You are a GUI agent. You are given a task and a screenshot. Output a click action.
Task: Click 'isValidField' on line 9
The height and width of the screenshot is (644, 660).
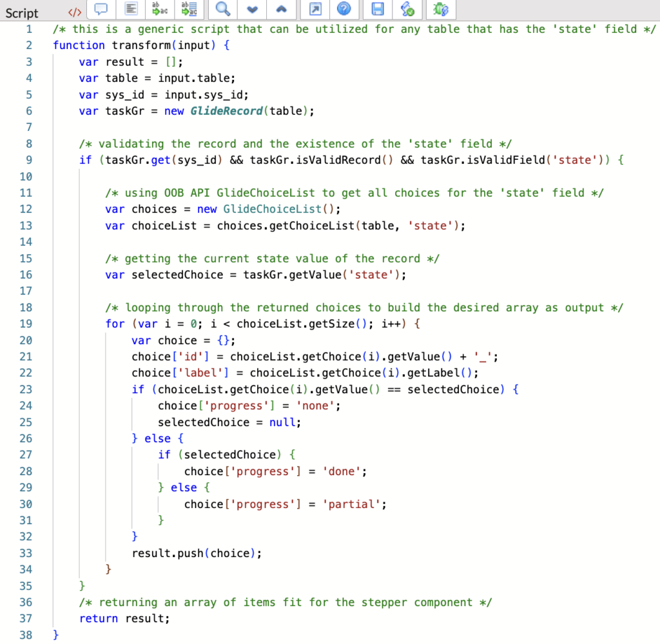[506, 160]
